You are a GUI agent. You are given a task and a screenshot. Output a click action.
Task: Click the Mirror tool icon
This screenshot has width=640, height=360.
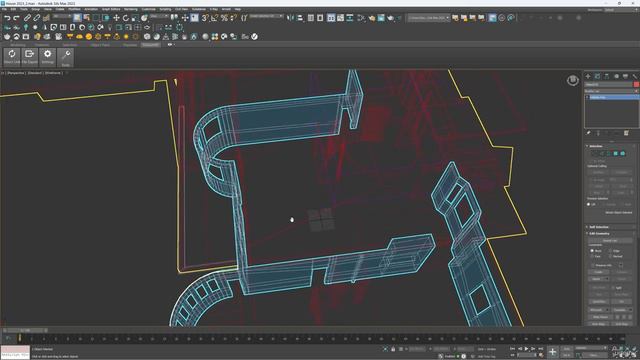pyautogui.click(x=290, y=18)
